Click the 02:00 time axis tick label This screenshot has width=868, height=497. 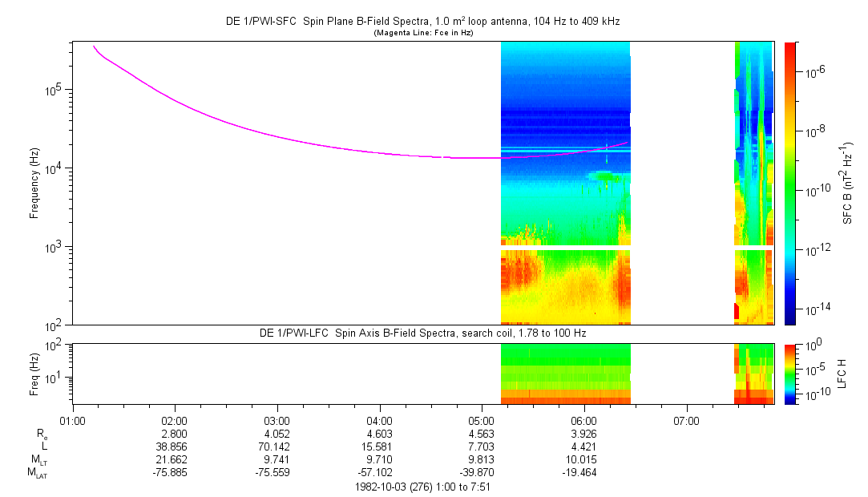tap(175, 420)
